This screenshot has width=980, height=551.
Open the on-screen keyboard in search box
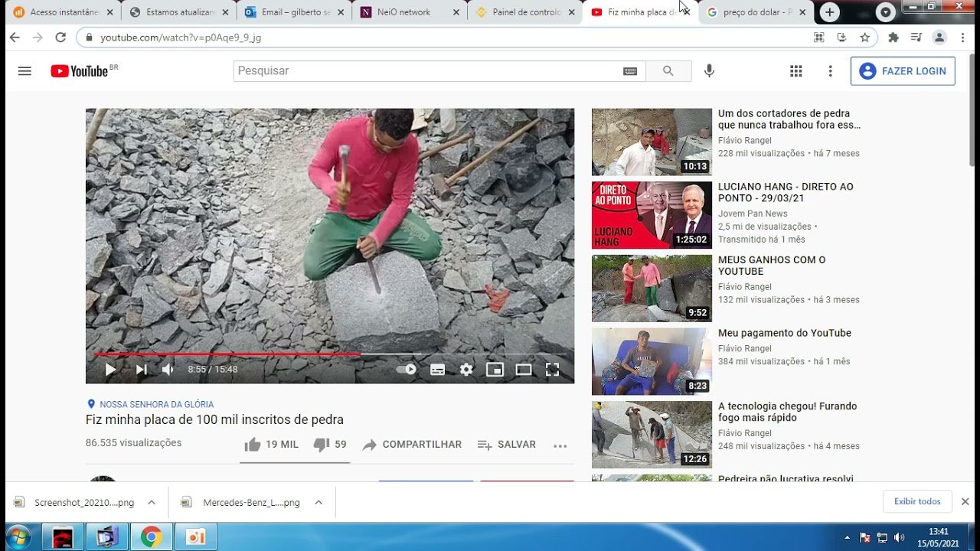pyautogui.click(x=630, y=71)
